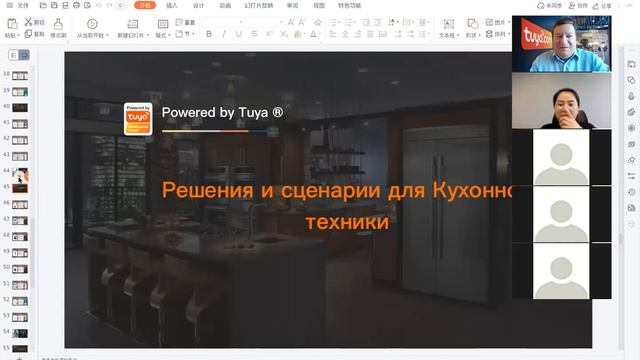This screenshot has width=640, height=360.
Task: Click the 未同步 sync status button
Action: 549,6
